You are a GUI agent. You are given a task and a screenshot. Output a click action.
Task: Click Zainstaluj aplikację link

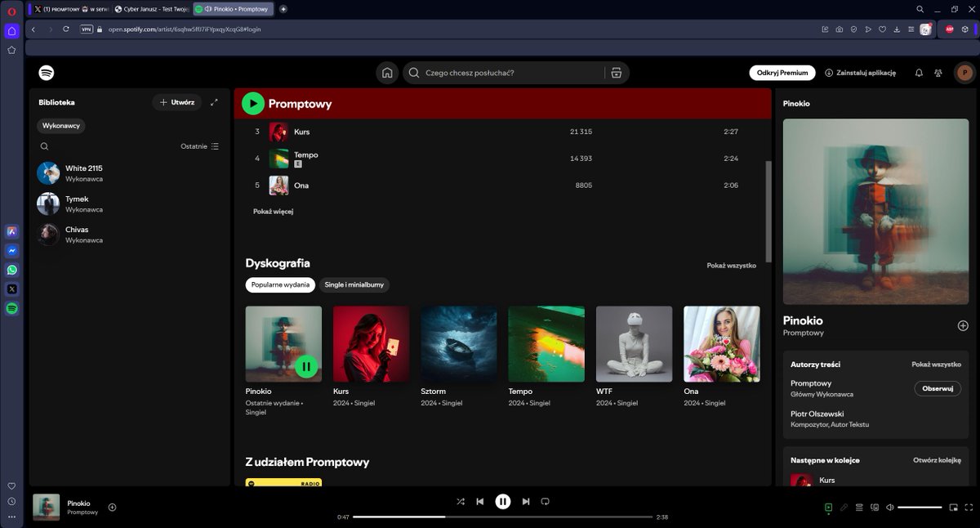(860, 73)
